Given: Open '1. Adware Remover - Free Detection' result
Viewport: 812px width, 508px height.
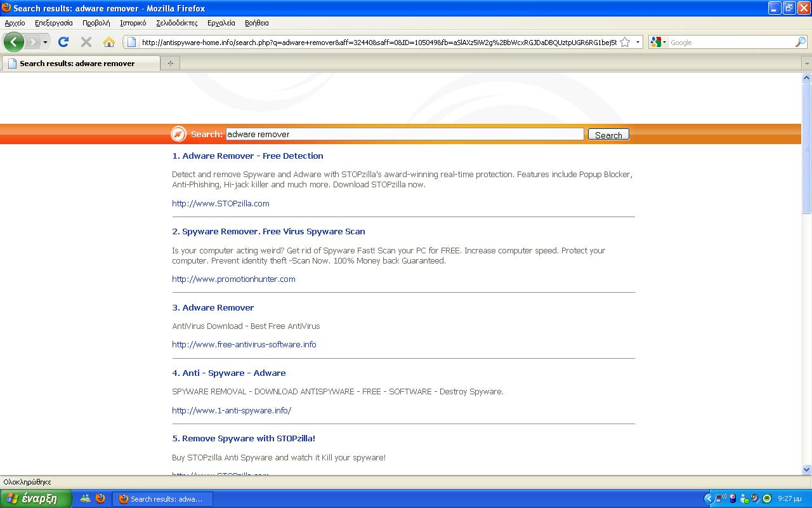Looking at the screenshot, I should pos(247,156).
